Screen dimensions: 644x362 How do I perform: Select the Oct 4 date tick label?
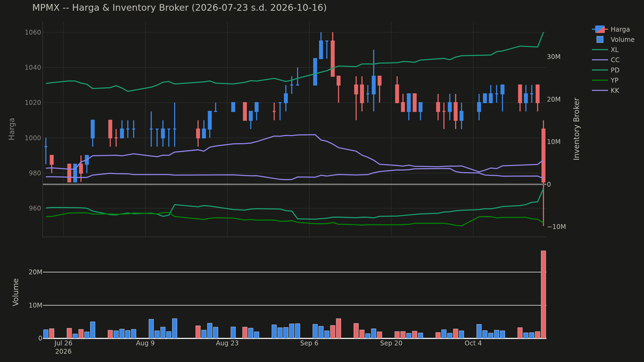[x=473, y=343]
